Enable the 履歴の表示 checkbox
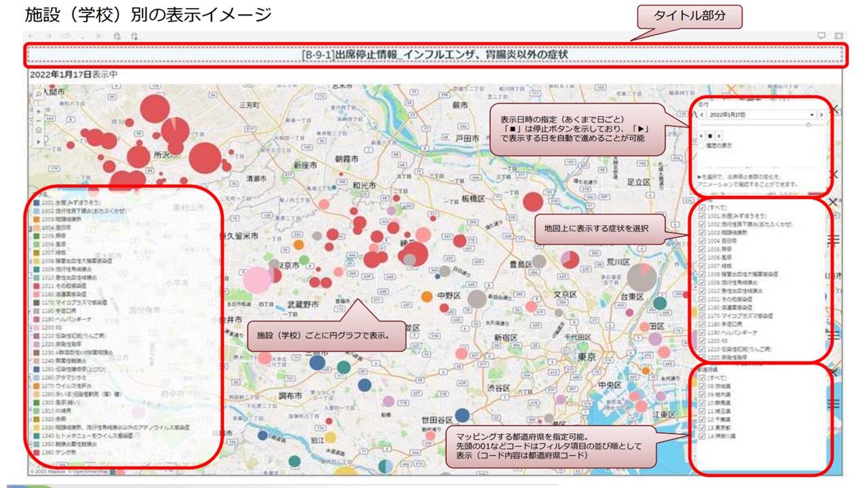The width and height of the screenshot is (868, 488). click(x=703, y=145)
